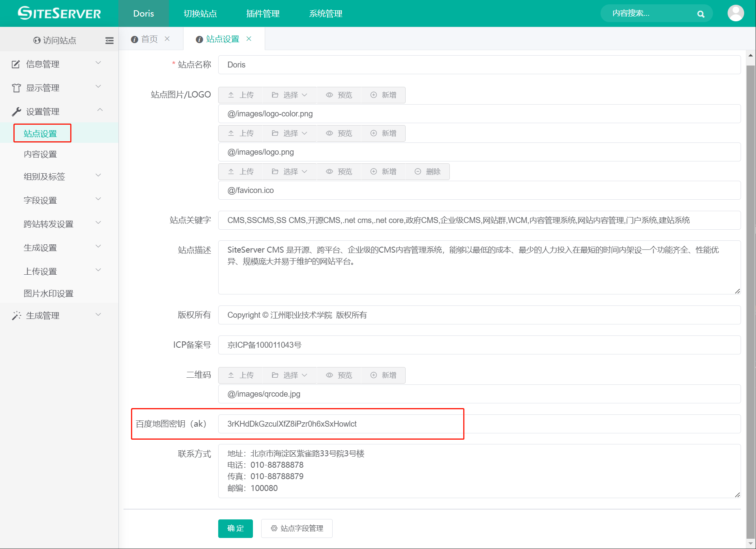Click the search magnifier icon
This screenshot has width=756, height=549.
pyautogui.click(x=701, y=13)
